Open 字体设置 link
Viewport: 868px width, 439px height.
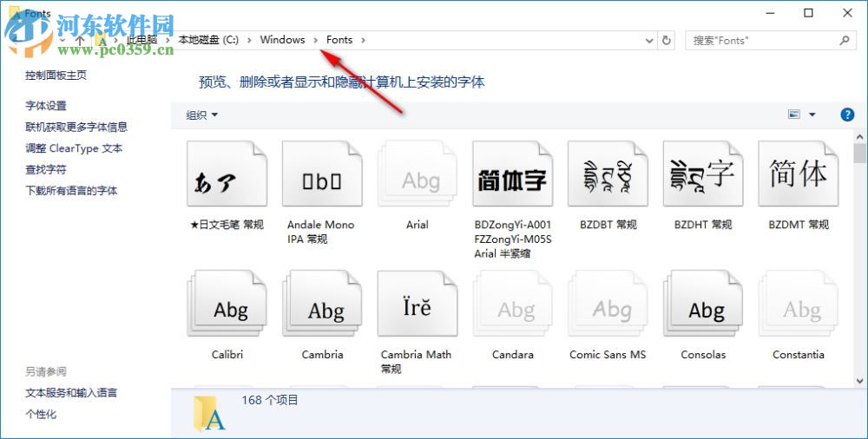point(46,106)
